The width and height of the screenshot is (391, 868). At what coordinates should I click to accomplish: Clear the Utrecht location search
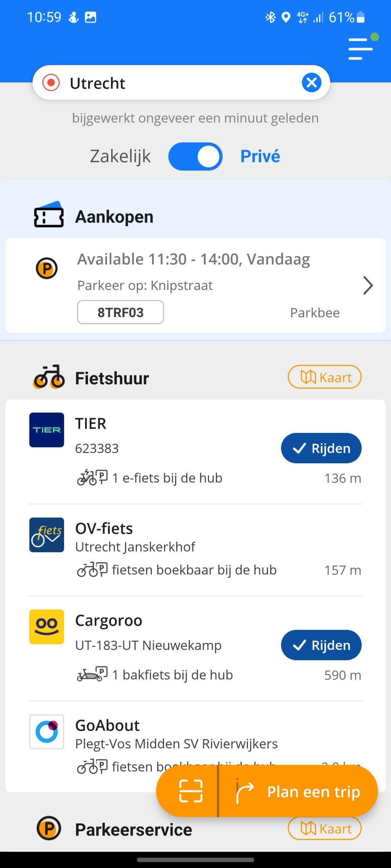click(312, 82)
